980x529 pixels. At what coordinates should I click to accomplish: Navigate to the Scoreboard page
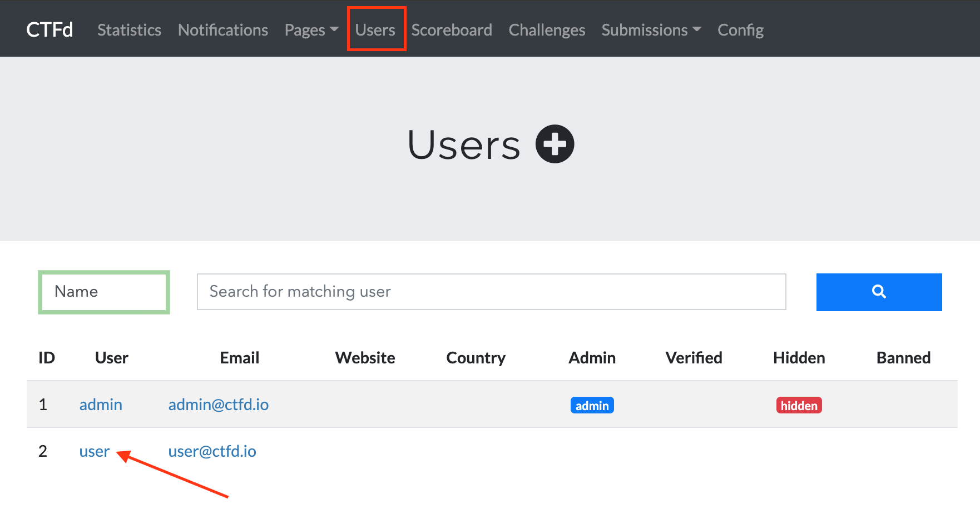coord(451,30)
